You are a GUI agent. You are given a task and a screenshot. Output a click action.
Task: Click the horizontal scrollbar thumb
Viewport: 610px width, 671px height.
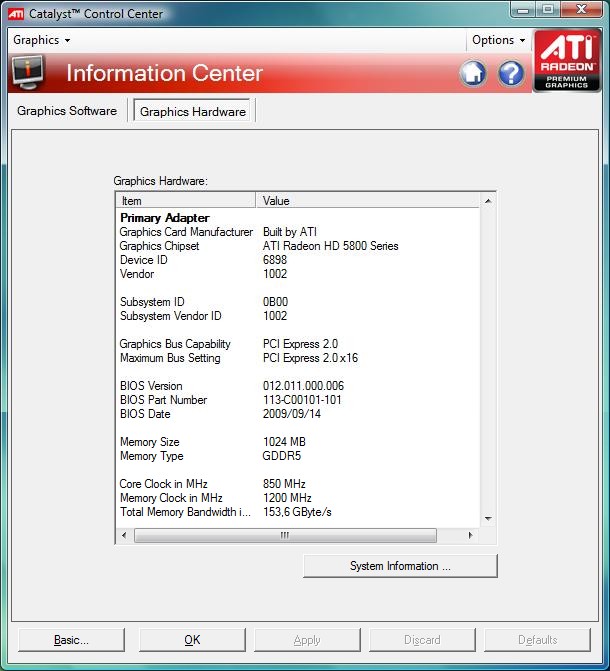[x=285, y=535]
